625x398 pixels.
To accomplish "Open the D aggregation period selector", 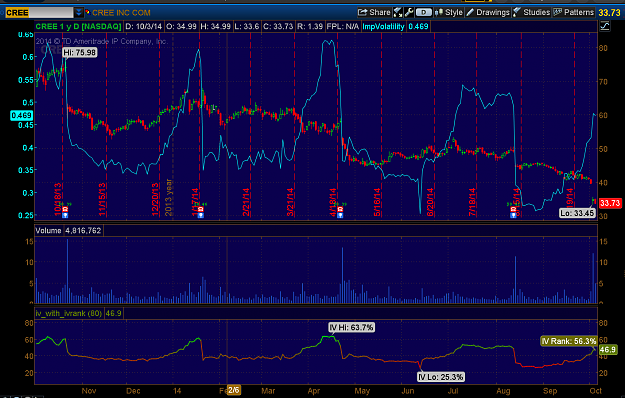I will click(x=423, y=12).
